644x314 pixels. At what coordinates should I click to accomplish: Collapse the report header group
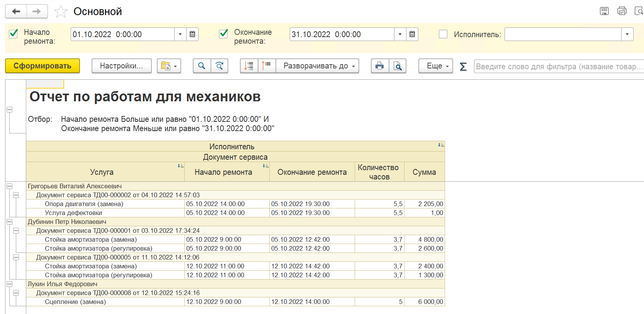[10, 110]
